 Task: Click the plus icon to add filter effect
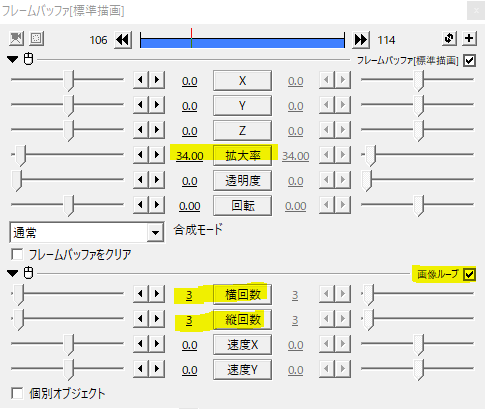point(469,38)
